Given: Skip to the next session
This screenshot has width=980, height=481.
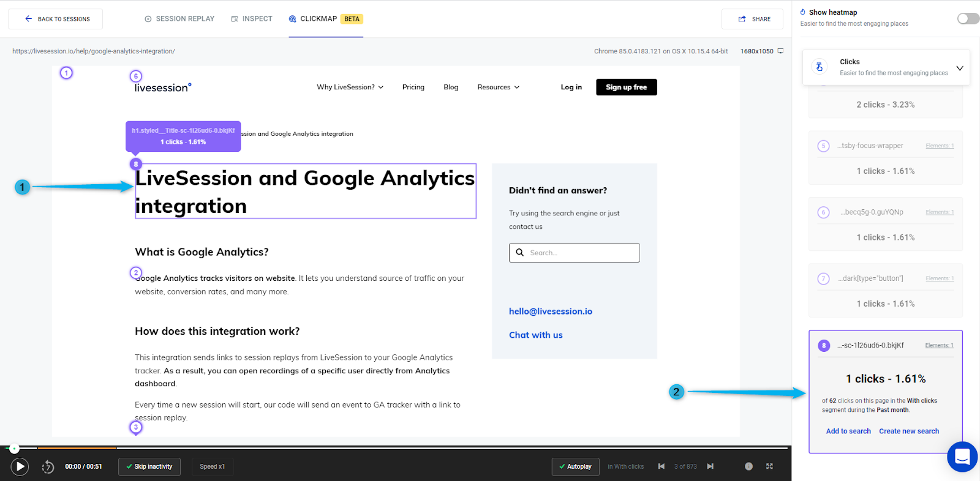Looking at the screenshot, I should click(710, 466).
